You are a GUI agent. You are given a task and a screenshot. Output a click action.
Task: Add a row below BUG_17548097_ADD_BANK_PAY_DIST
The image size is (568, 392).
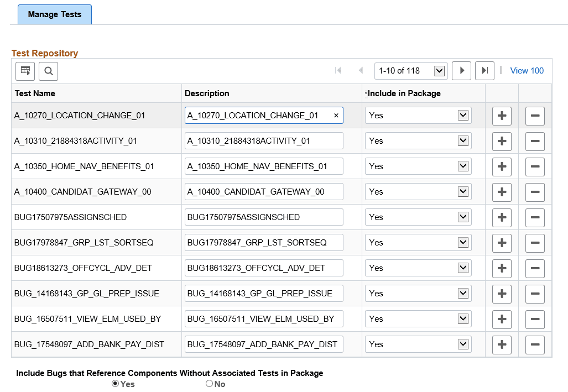[x=501, y=344]
